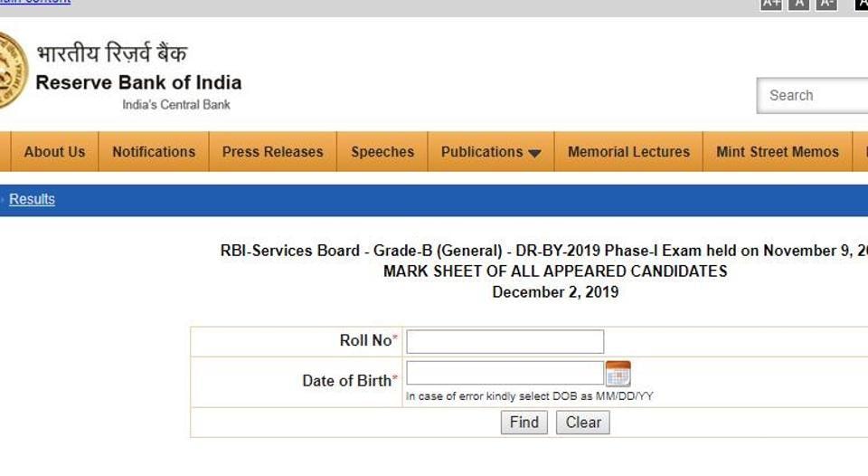Click inside the Search box
Image resolution: width=868 pixels, height=476 pixels.
click(x=813, y=95)
